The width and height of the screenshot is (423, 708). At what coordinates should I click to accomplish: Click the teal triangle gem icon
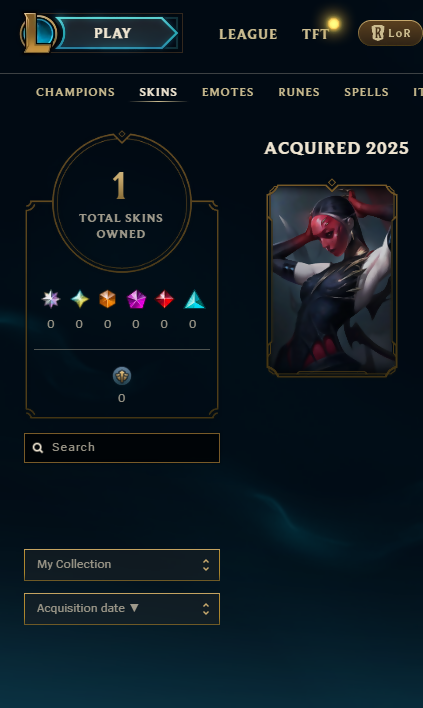pos(194,299)
